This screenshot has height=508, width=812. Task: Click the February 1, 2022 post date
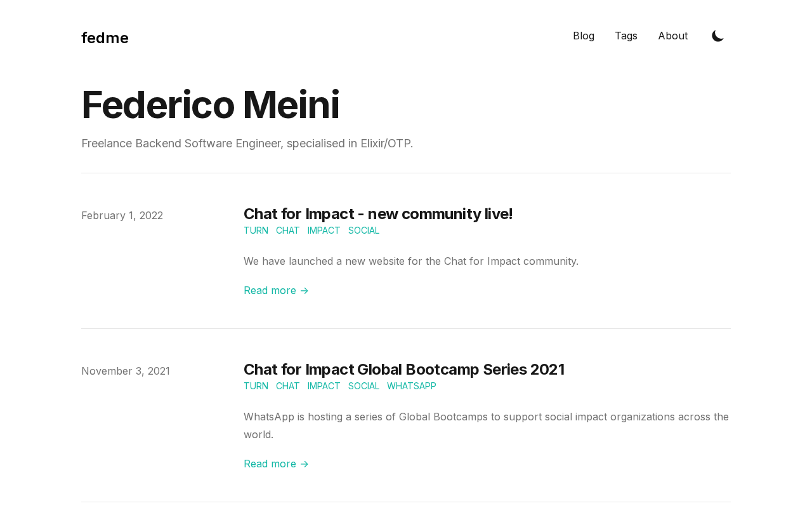pyautogui.click(x=122, y=215)
